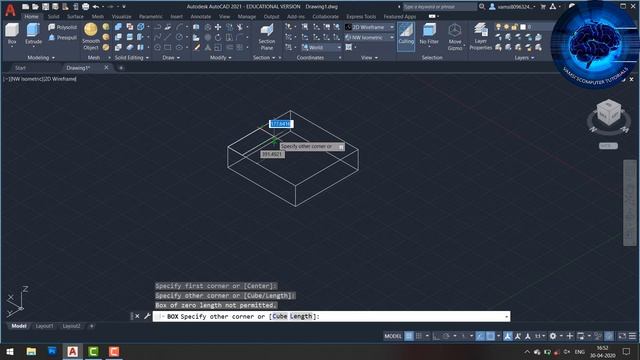The height and width of the screenshot is (360, 640).
Task: Expand the Modeling panel
Action: 41,58
